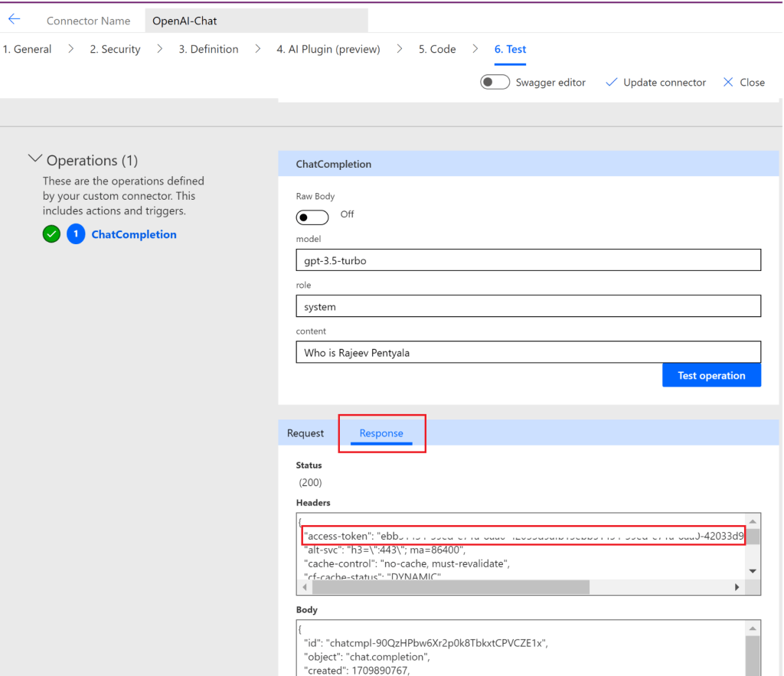Screen dimensions: 784x676
Task: Click the Headers left scroll arrow
Action: 305,587
